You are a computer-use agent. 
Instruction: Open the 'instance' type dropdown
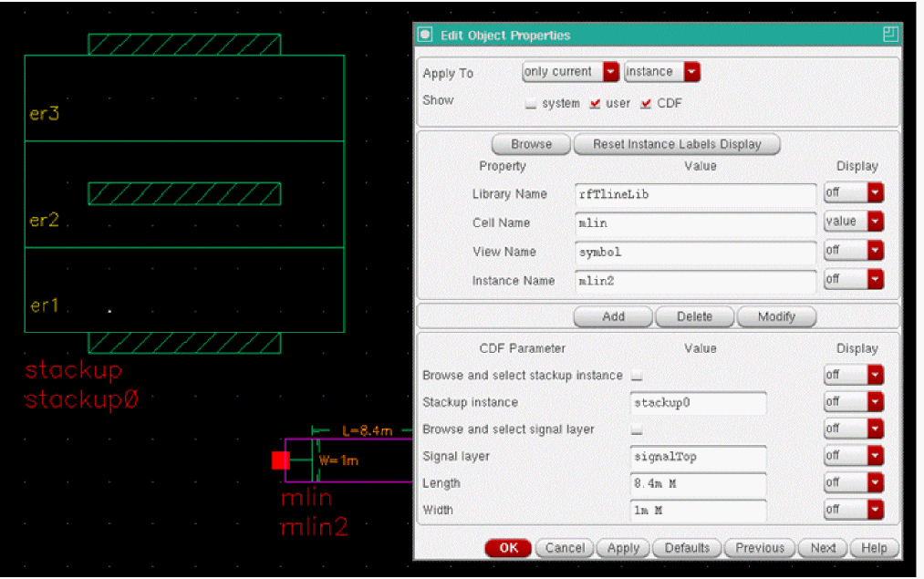coord(662,72)
